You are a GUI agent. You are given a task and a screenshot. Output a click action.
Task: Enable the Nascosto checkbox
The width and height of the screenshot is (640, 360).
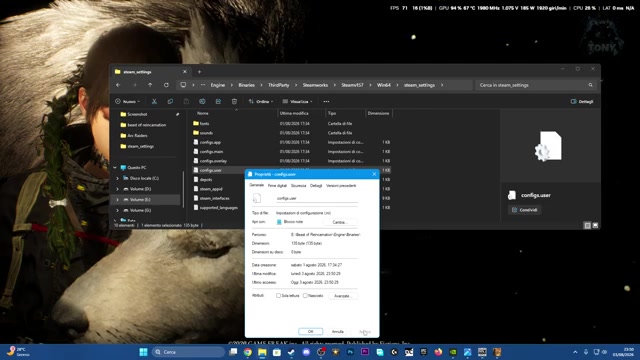coord(305,296)
